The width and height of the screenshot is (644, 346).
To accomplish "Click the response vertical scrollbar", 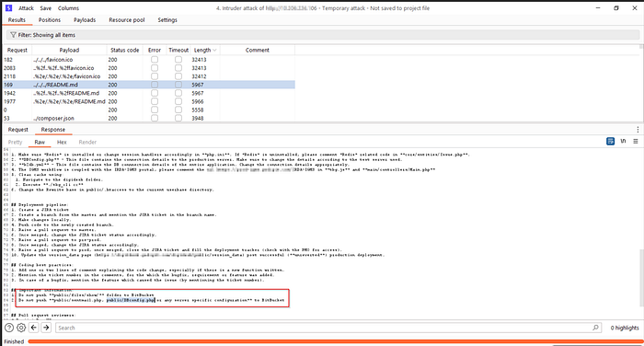I will [641, 277].
